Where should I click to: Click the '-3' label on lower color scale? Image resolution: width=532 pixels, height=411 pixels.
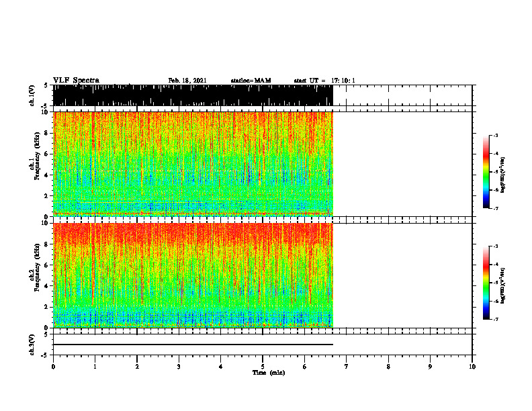coord(495,246)
